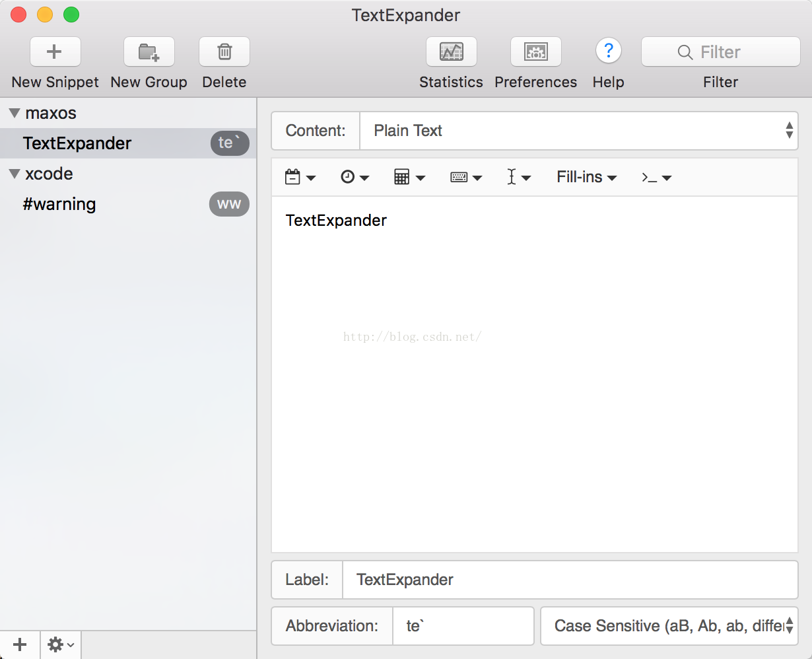Collapse the xcode group triangle
The width and height of the screenshot is (812, 659).
[x=15, y=174]
